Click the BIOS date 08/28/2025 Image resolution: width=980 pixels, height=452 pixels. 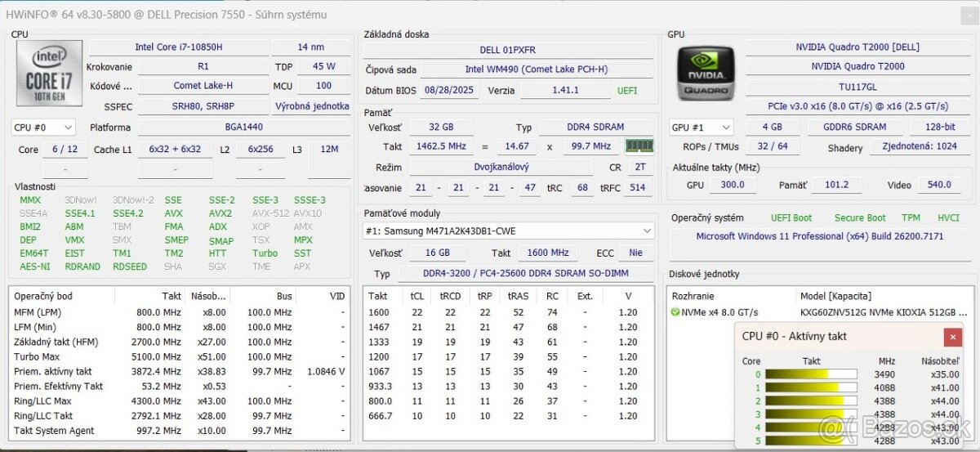pyautogui.click(x=451, y=91)
